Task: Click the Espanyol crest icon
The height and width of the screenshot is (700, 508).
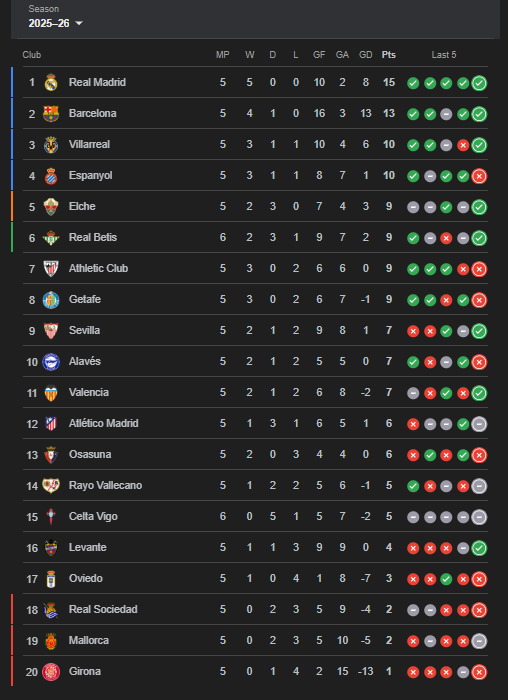Action: point(51,175)
